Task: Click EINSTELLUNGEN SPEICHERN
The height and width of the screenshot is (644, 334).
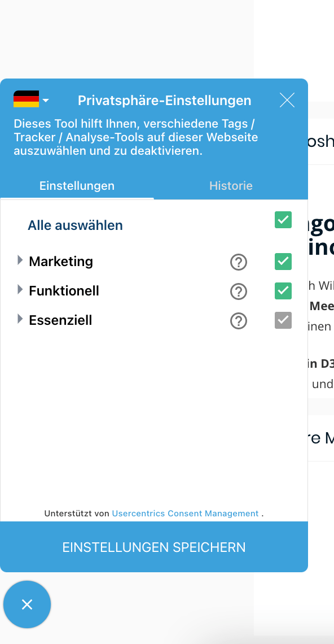Action: (154, 547)
